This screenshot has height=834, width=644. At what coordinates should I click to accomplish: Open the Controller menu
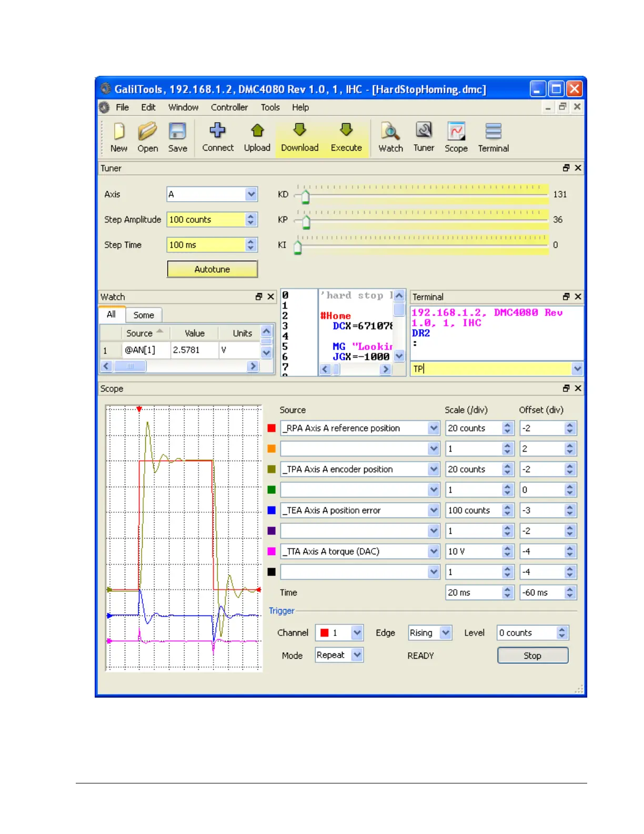point(229,107)
